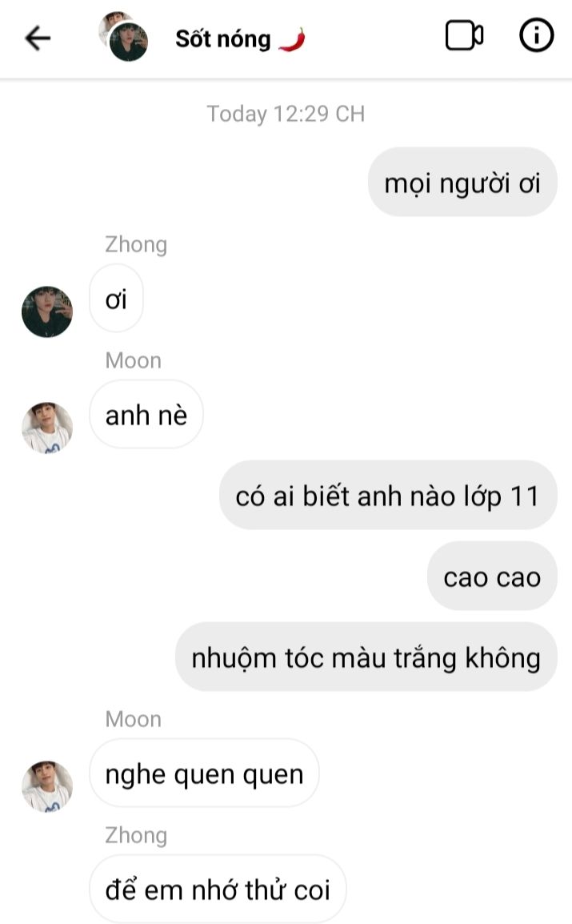Open the Sốt nóng group chat title
The width and height of the screenshot is (572, 924).
(x=223, y=39)
